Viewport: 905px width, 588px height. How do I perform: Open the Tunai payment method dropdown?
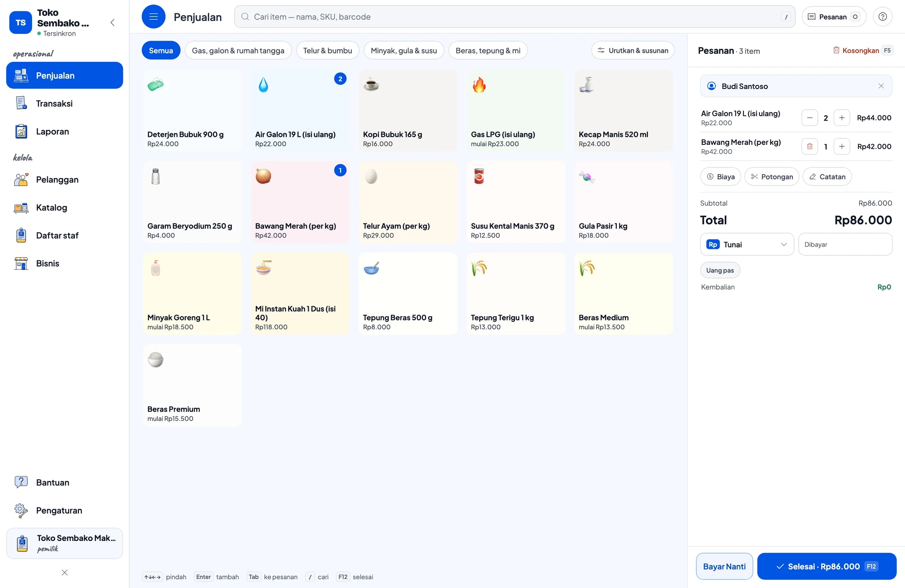point(746,244)
